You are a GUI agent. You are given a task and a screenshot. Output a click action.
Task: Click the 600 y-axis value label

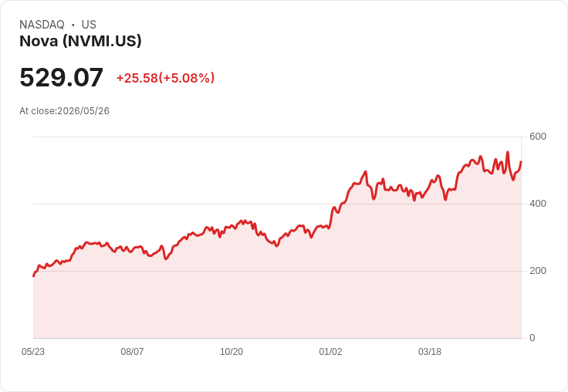coord(538,137)
